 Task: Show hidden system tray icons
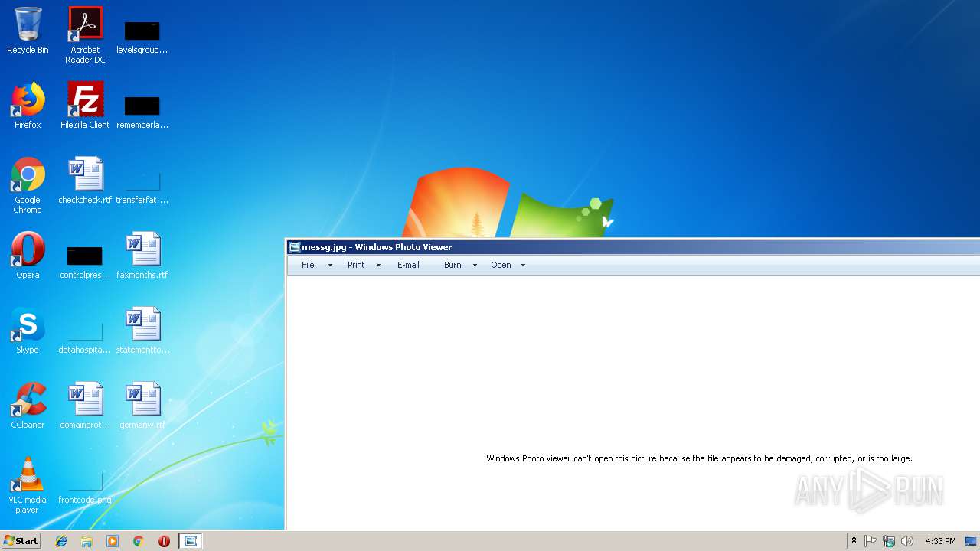(854, 541)
